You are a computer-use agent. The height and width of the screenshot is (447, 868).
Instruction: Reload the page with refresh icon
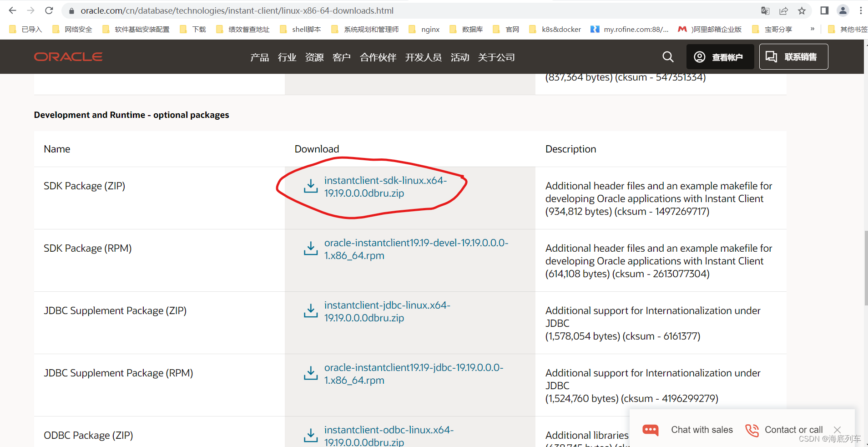[49, 10]
